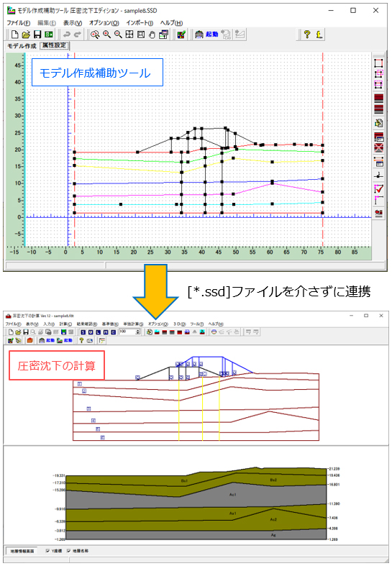Click the Open folder icon in top toolbar

(x=26, y=35)
